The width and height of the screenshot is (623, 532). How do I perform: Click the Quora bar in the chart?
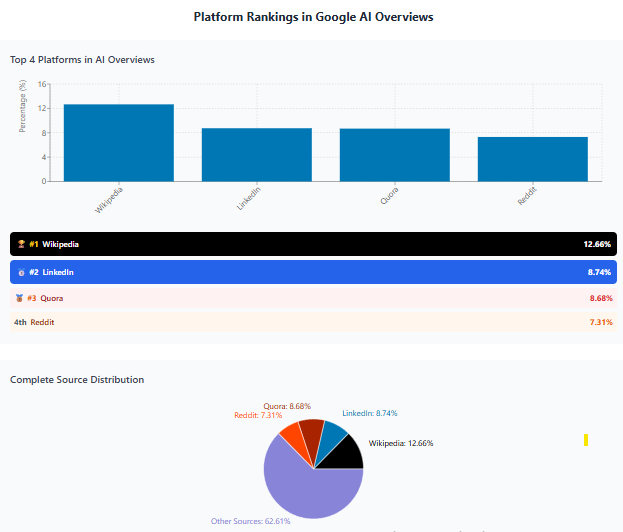[x=395, y=155]
